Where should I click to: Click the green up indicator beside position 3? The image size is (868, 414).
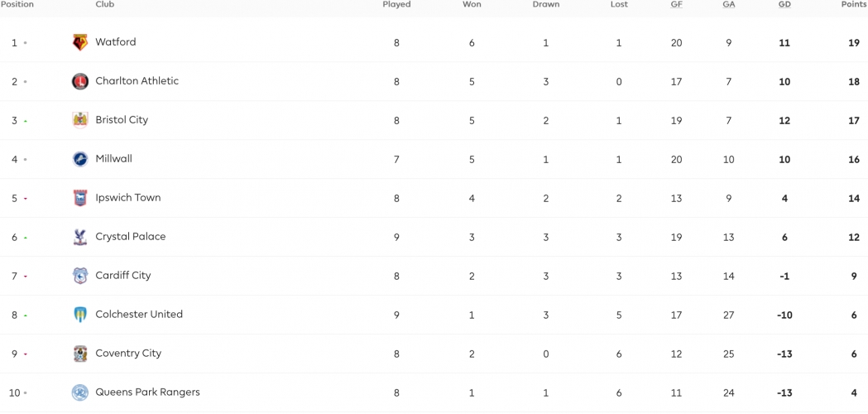coord(26,121)
